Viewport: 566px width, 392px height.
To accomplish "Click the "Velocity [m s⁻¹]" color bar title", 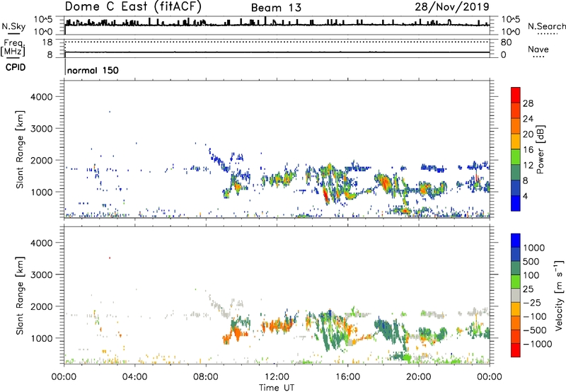I will click(x=559, y=295).
